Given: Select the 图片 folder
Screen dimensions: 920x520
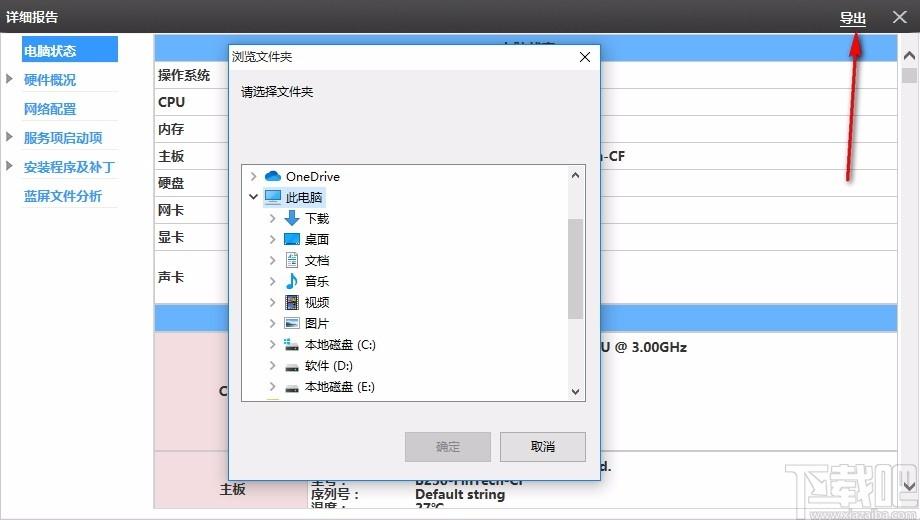Looking at the screenshot, I should pos(317,323).
